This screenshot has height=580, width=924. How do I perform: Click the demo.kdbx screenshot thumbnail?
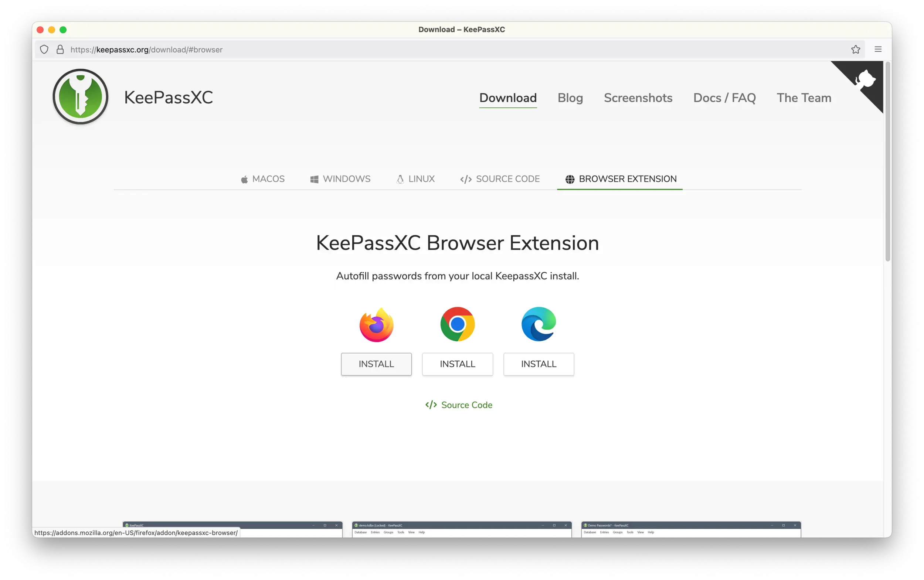461,531
